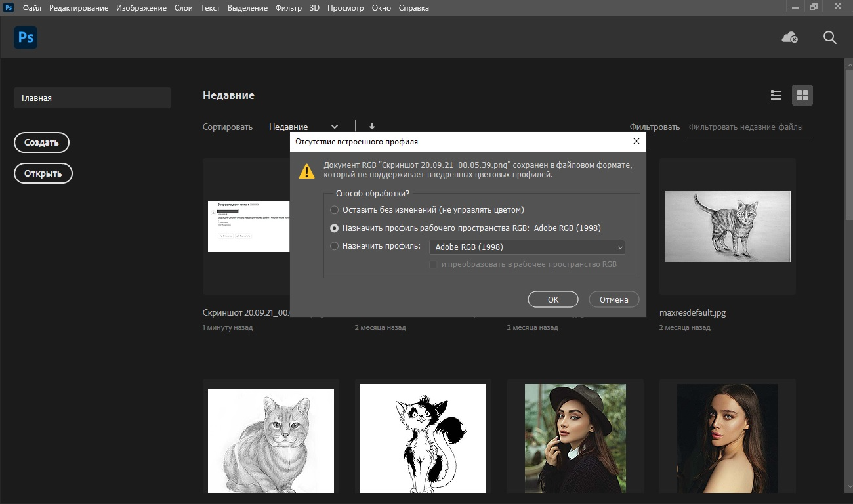853x504 pixels.
Task: Click the recent files filter field
Action: click(748, 127)
